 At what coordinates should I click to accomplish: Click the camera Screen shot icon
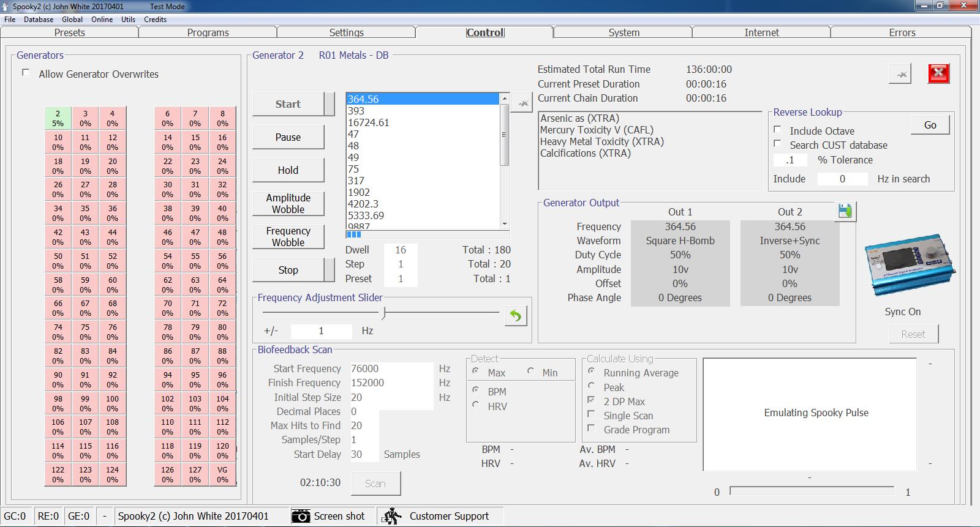coord(300,516)
